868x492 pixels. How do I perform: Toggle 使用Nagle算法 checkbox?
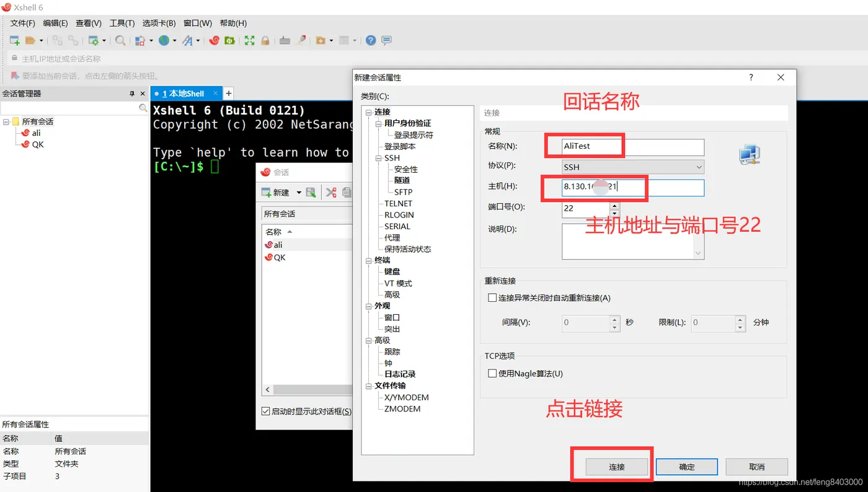click(492, 374)
